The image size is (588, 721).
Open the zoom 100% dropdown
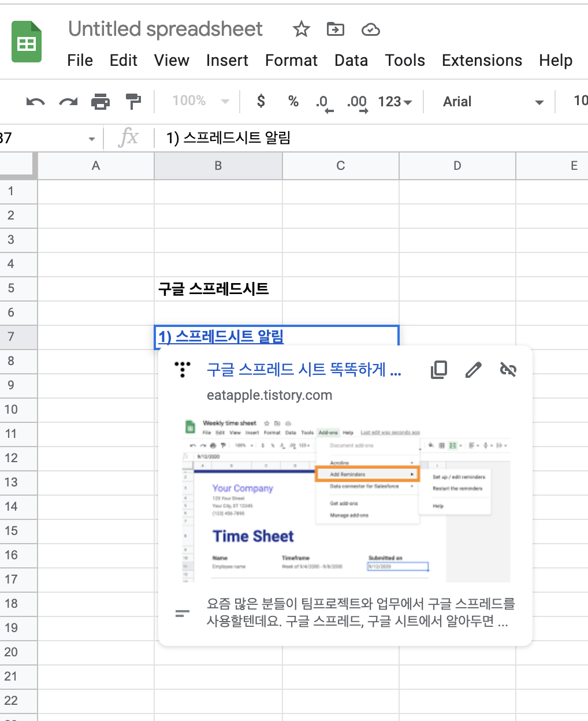200,101
